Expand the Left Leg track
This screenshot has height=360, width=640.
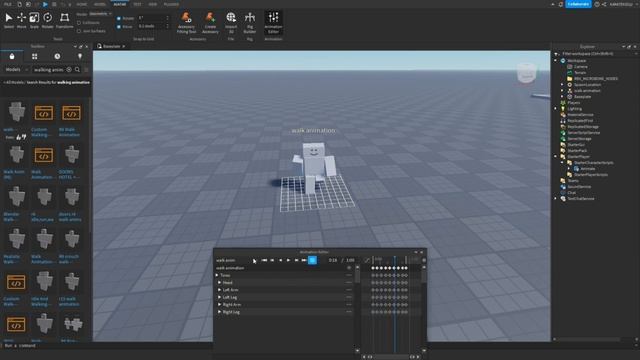coord(220,297)
